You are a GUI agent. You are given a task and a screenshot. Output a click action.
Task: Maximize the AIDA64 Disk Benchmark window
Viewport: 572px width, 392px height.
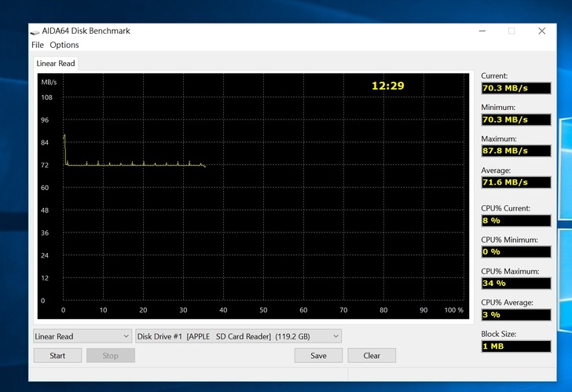point(511,31)
